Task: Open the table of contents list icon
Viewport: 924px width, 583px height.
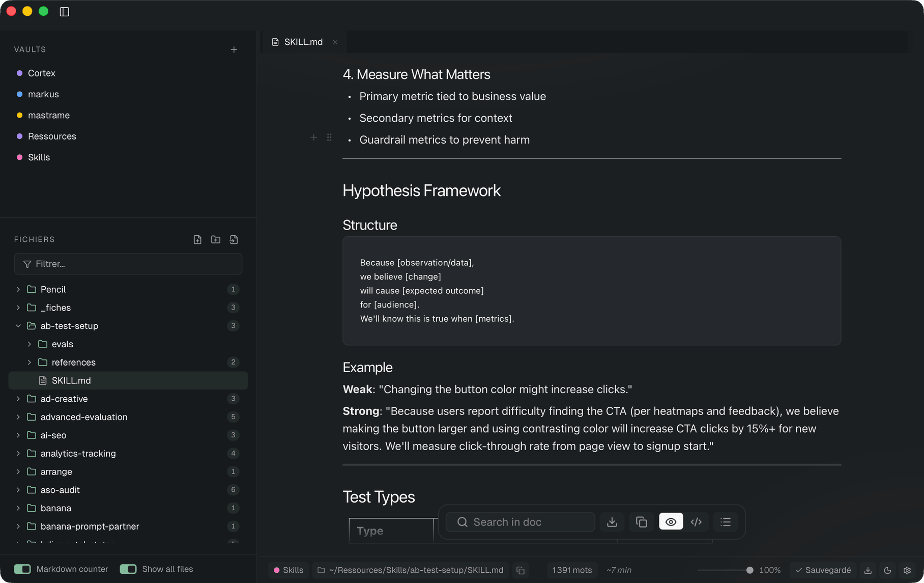Action: (x=726, y=522)
